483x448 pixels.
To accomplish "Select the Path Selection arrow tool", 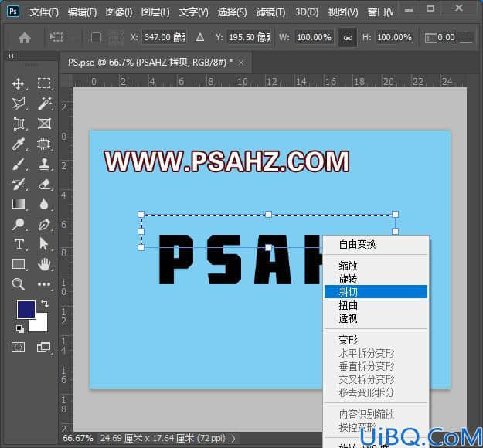I will click(x=44, y=244).
